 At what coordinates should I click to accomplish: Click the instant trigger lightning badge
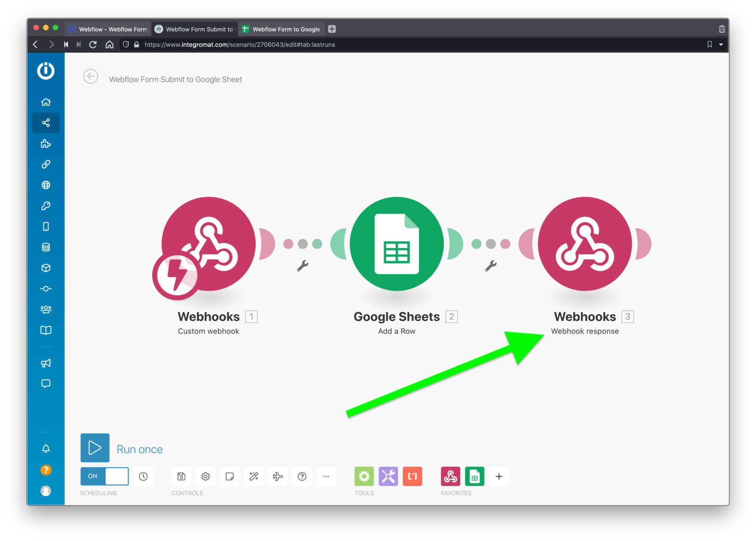click(176, 276)
